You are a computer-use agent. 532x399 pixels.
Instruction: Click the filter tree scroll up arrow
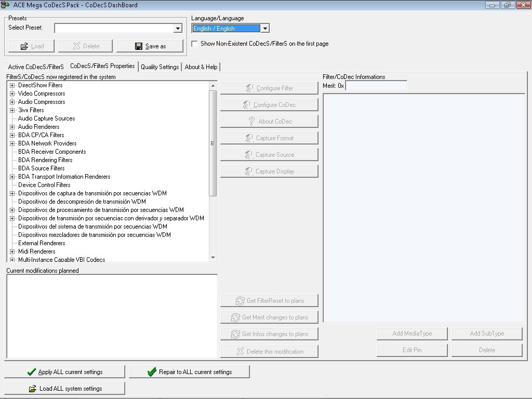click(212, 86)
